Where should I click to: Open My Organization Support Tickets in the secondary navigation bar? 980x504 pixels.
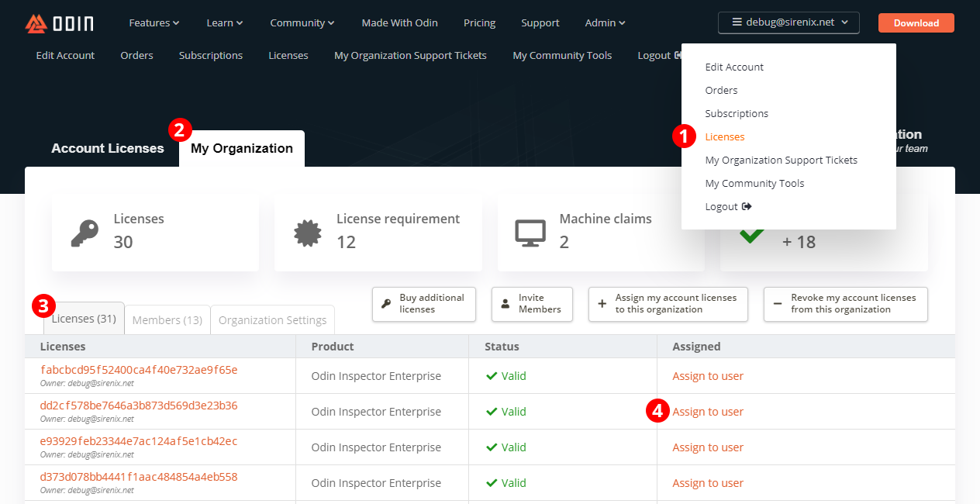[411, 56]
